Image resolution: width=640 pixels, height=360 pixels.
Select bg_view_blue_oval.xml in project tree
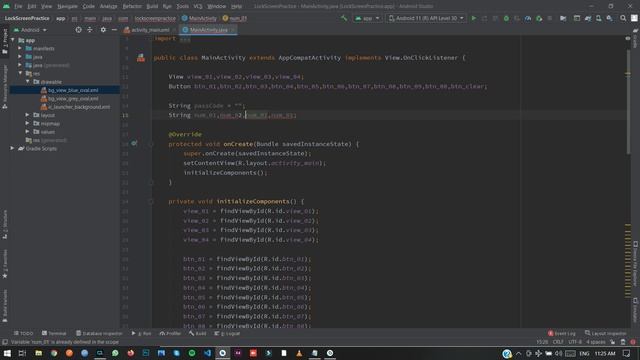coord(73,90)
